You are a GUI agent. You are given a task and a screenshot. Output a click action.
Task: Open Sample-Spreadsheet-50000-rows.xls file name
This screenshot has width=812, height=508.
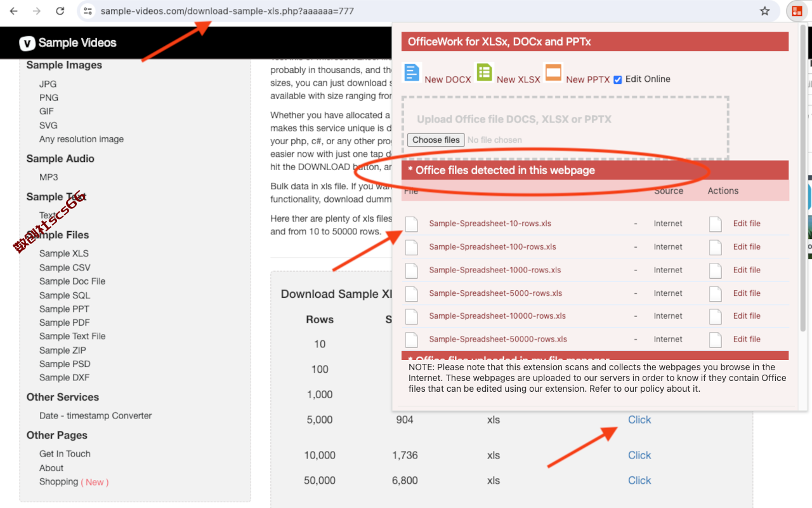click(498, 339)
